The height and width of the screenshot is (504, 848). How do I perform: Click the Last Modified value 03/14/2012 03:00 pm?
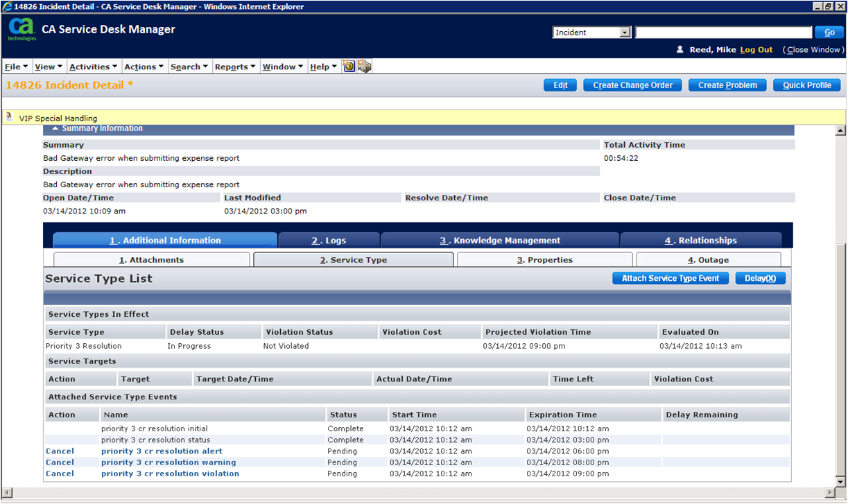pyautogui.click(x=266, y=211)
